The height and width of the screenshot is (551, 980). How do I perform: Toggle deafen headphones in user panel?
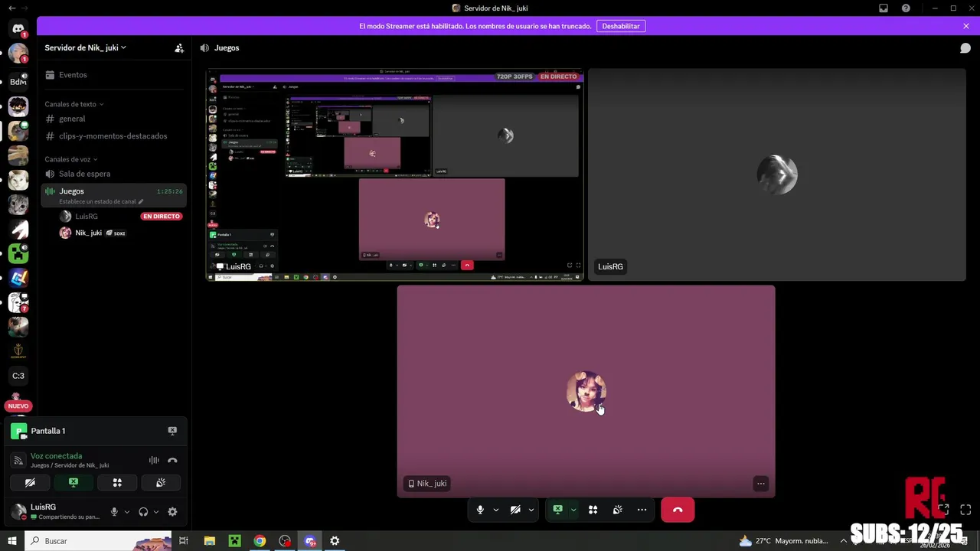[x=143, y=512]
